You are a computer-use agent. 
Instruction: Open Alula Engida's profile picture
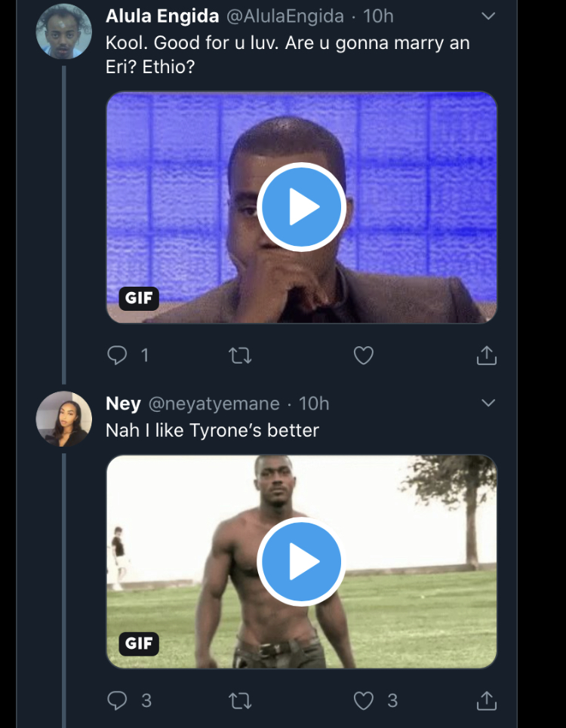click(63, 32)
